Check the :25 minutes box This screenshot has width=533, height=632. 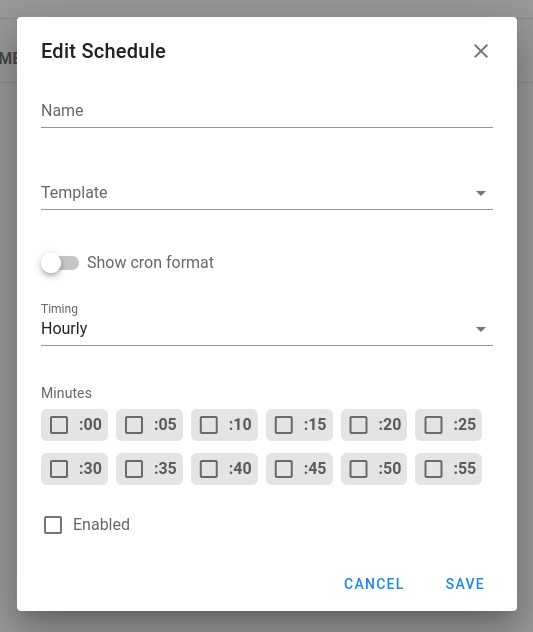[x=433, y=425]
